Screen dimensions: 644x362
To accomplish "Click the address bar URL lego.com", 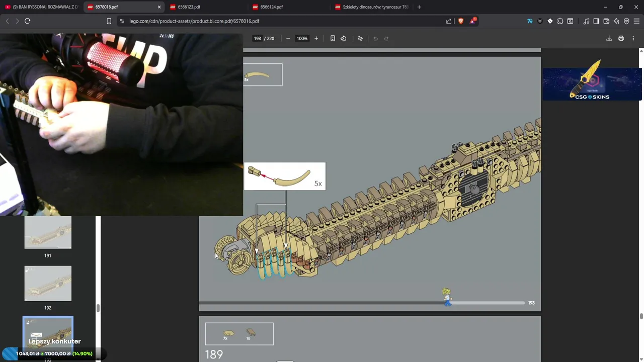I will click(194, 21).
